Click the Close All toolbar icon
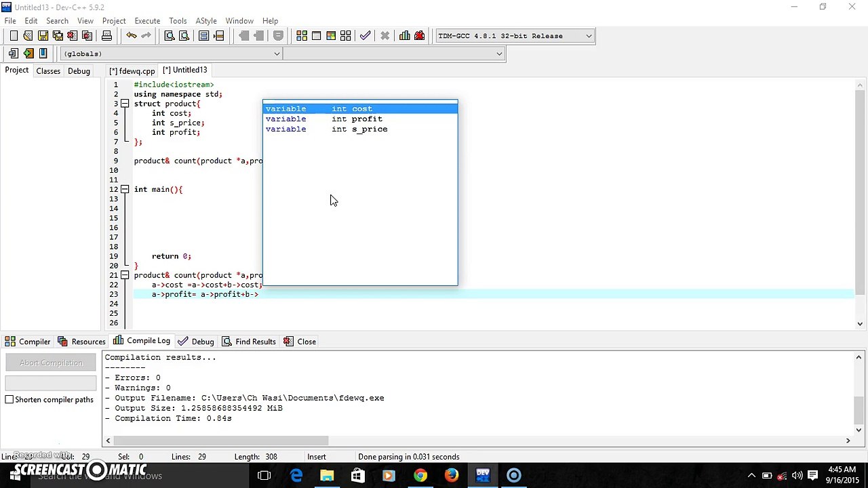 tap(87, 36)
